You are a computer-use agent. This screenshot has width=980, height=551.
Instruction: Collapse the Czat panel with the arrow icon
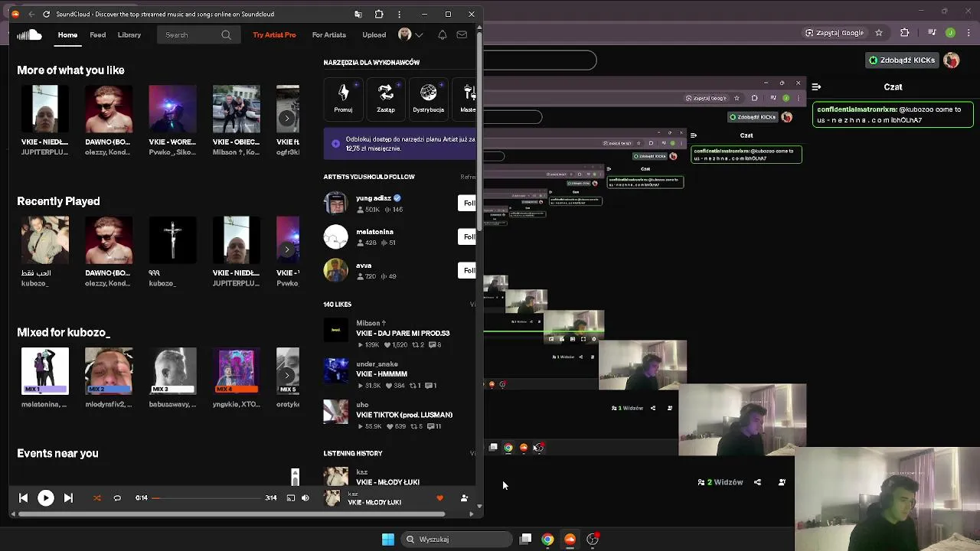pyautogui.click(x=816, y=87)
